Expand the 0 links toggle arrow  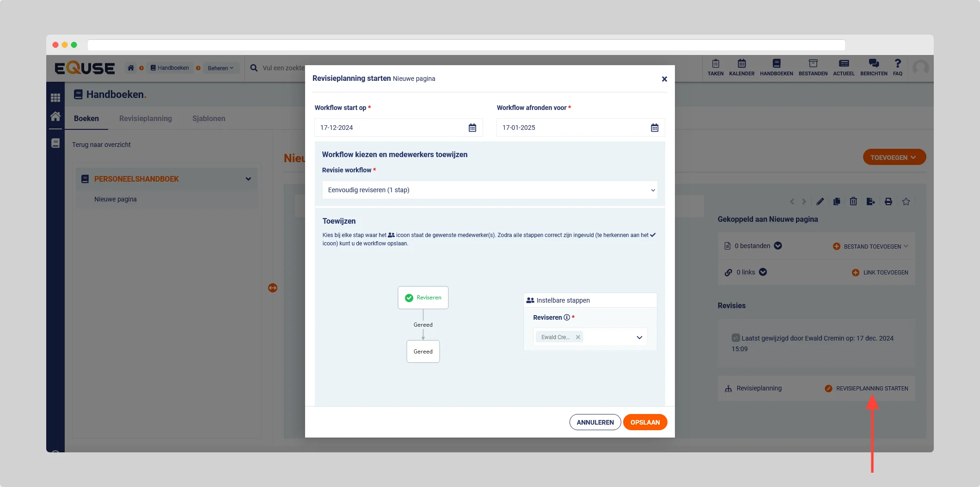click(x=763, y=272)
